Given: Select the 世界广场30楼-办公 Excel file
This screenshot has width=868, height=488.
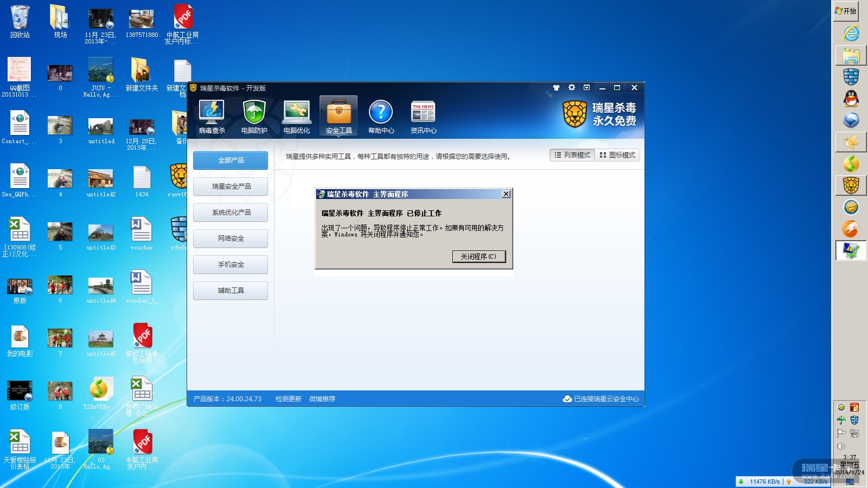Looking at the screenshot, I should [x=142, y=397].
